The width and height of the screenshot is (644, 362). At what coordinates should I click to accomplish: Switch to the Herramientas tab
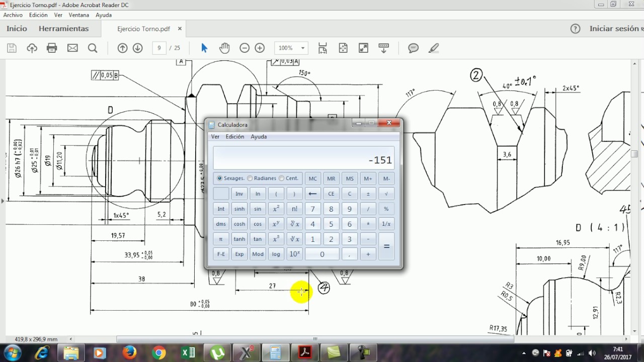[x=63, y=29]
